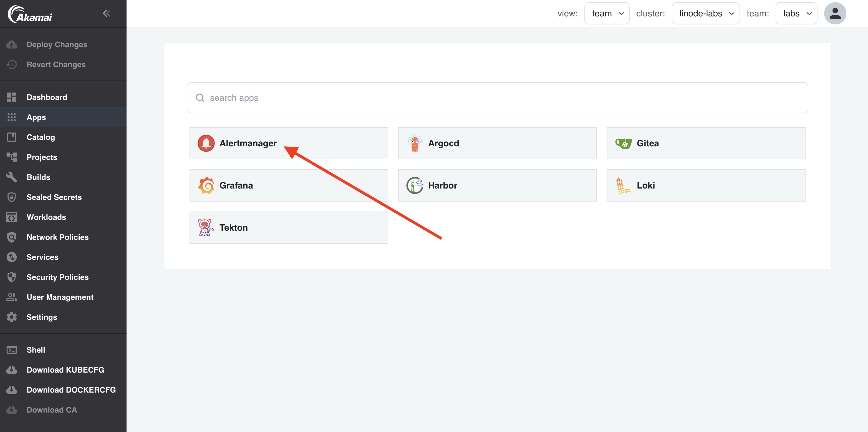Open the Gitea app card

706,143
